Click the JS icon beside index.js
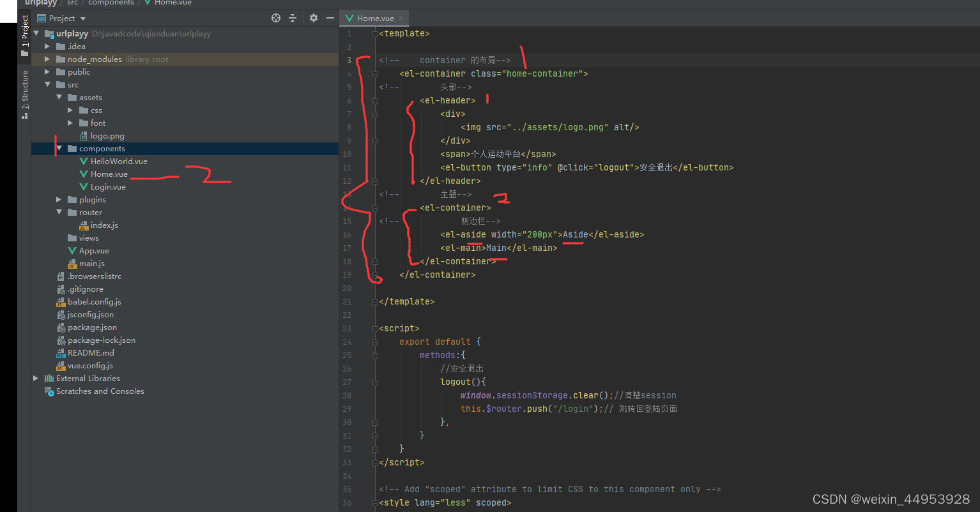The width and height of the screenshot is (980, 512). pyautogui.click(x=84, y=225)
